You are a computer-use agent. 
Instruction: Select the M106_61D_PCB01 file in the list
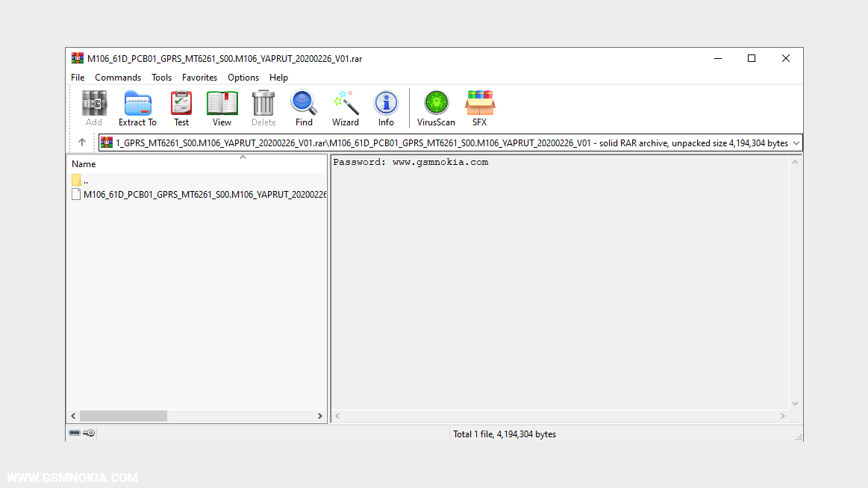(199, 194)
